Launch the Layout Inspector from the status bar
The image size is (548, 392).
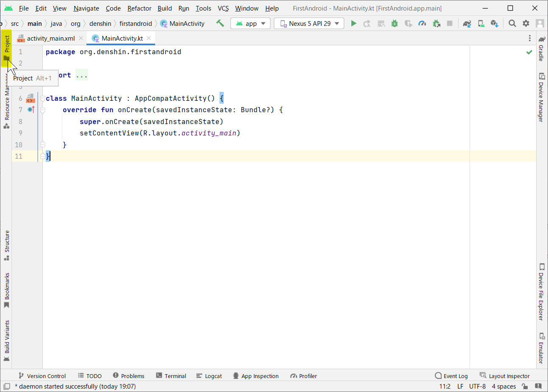[x=505, y=376]
